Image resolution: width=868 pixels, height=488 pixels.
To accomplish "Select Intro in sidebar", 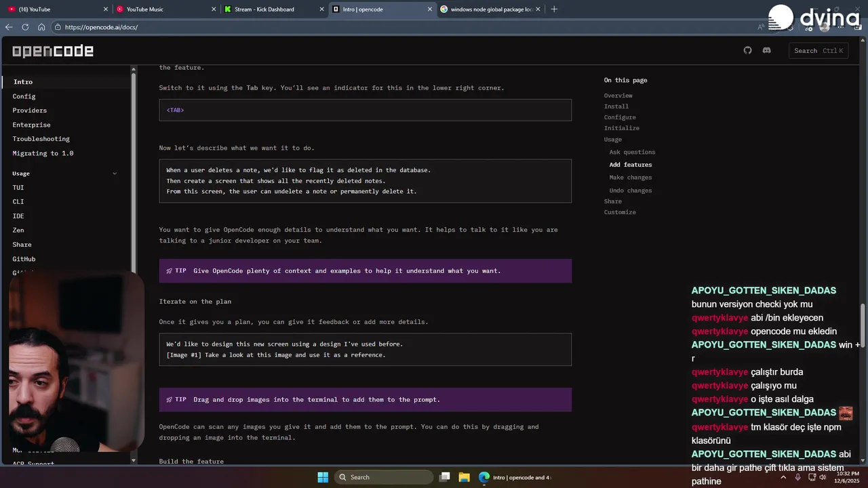I will pos(23,82).
